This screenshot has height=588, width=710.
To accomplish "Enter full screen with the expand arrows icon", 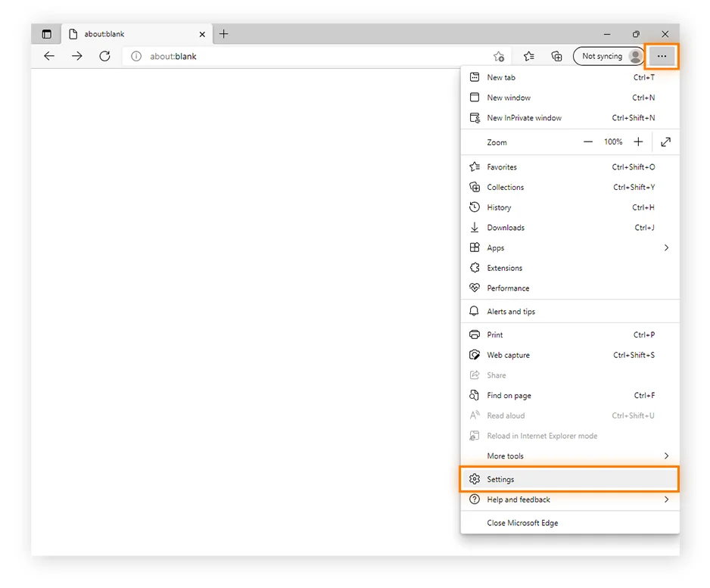I will [x=665, y=142].
